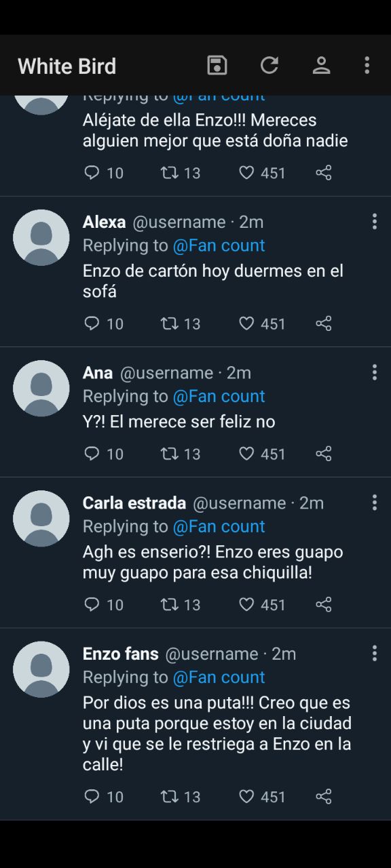View the Enzo fans profile name
Image resolution: width=391 pixels, height=868 pixels.
pyautogui.click(x=121, y=654)
